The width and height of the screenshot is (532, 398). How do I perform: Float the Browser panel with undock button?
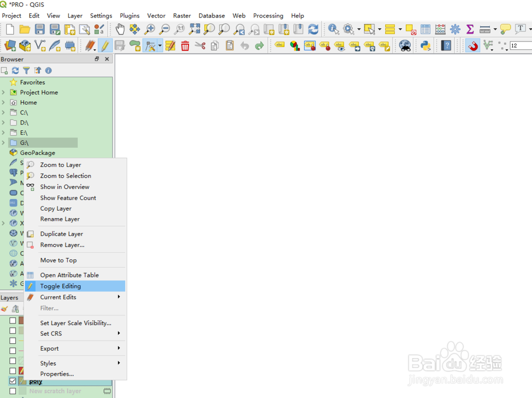pyautogui.click(x=97, y=59)
